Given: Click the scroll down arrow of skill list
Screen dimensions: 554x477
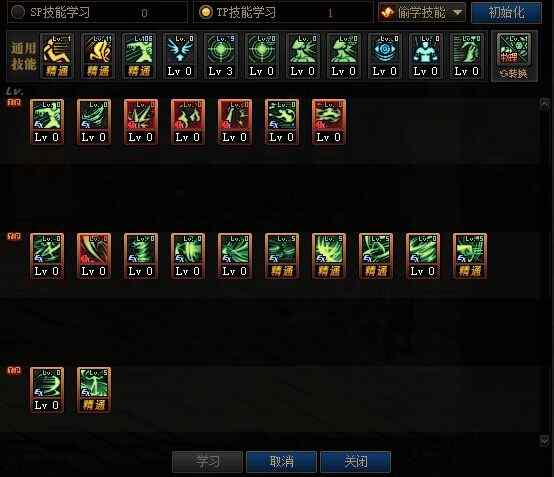Looking at the screenshot, I should (x=544, y=440).
